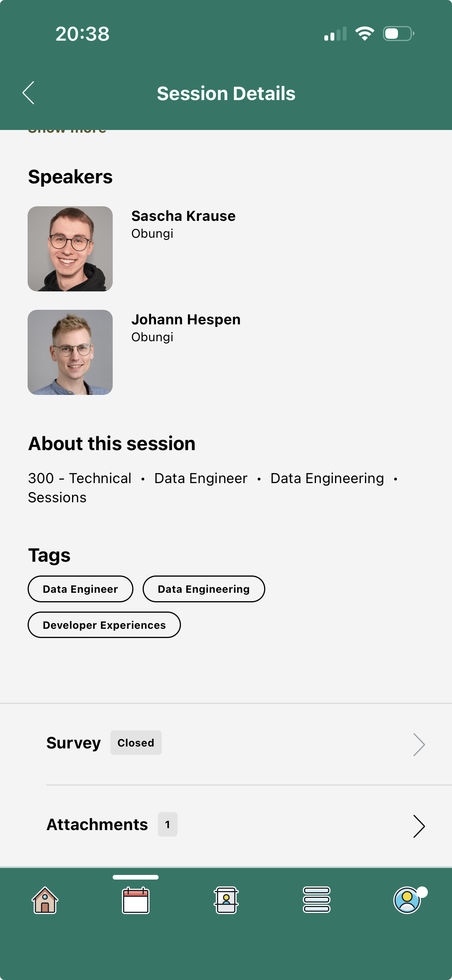Tap the Attachments count badge
Viewport: 452px width, 980px height.
[x=168, y=824]
